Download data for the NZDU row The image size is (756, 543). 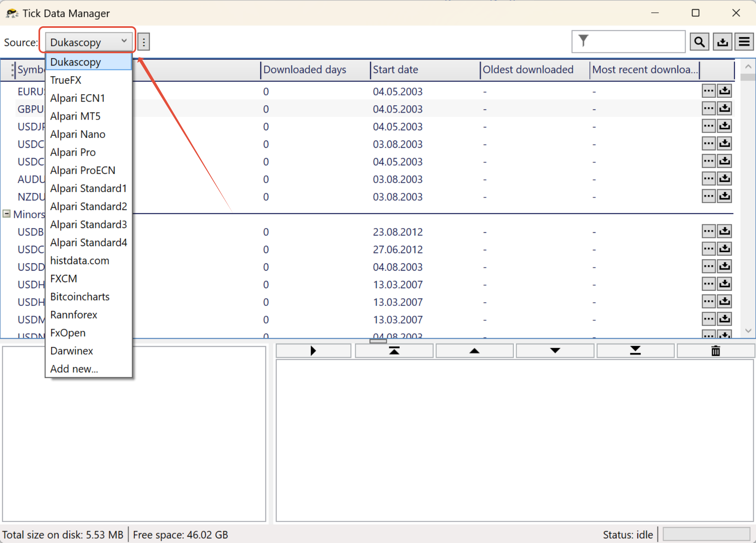click(x=724, y=196)
